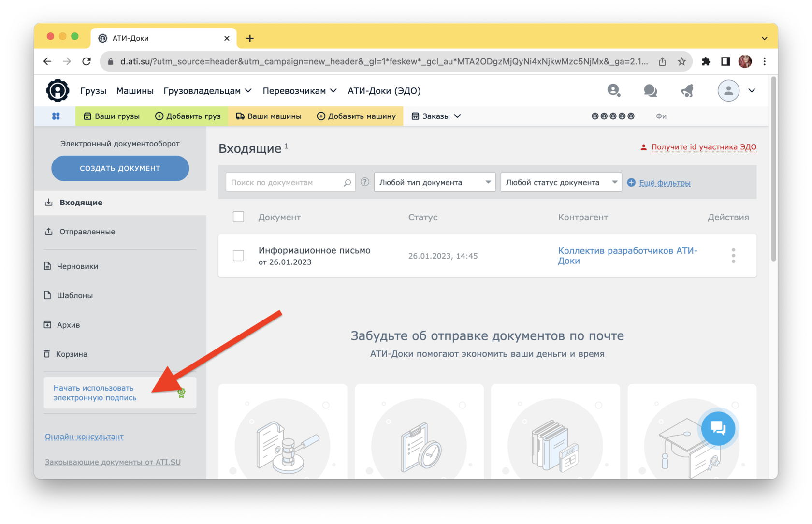Click the СОЗДАТЬ ДОКУМЕНТ button
812x524 pixels.
tap(120, 168)
